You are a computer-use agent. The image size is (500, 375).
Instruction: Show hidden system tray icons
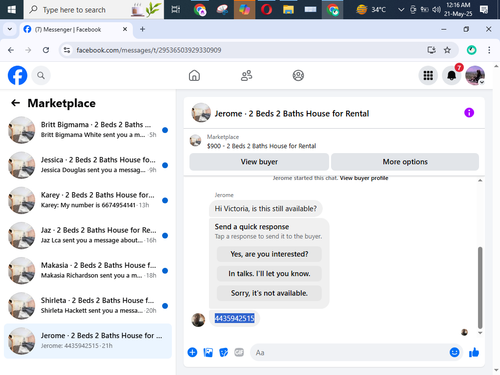[x=401, y=10]
